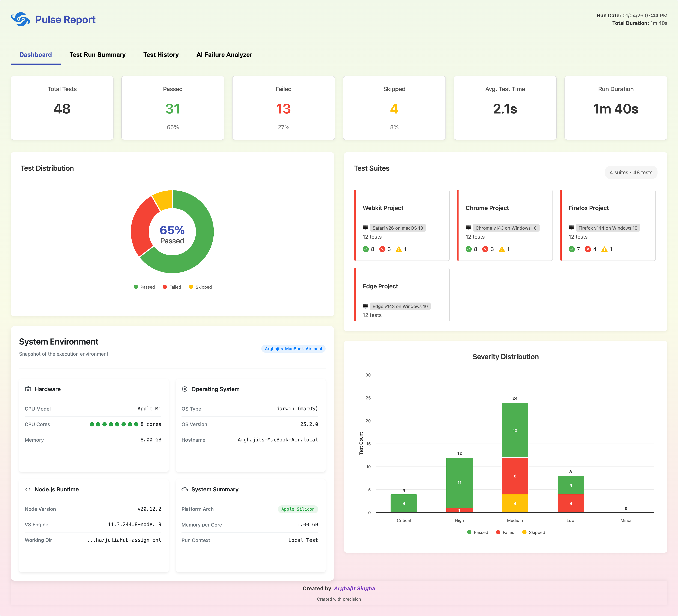Click the red failed icon on Chrome Project
The image size is (678, 616).
(x=485, y=249)
